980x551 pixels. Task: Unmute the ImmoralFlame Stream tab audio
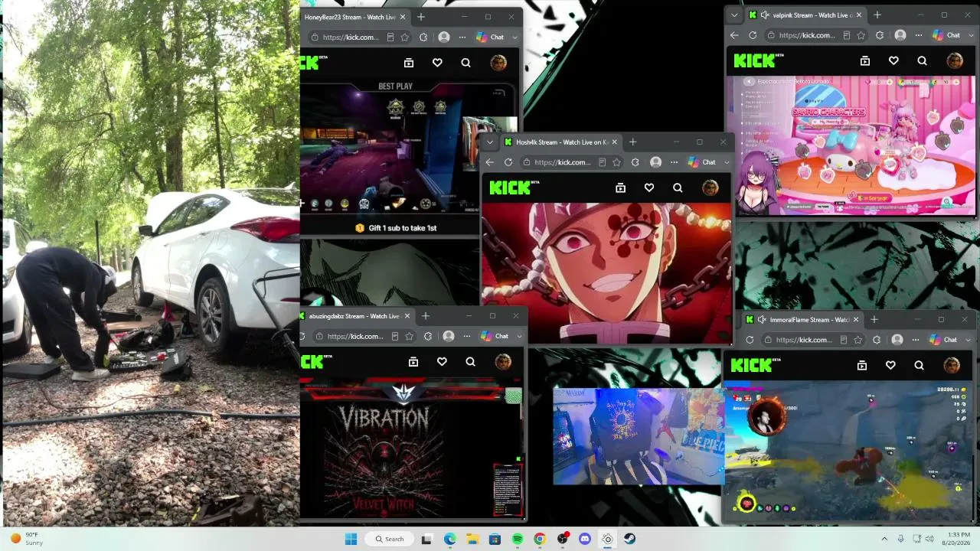[x=762, y=320]
